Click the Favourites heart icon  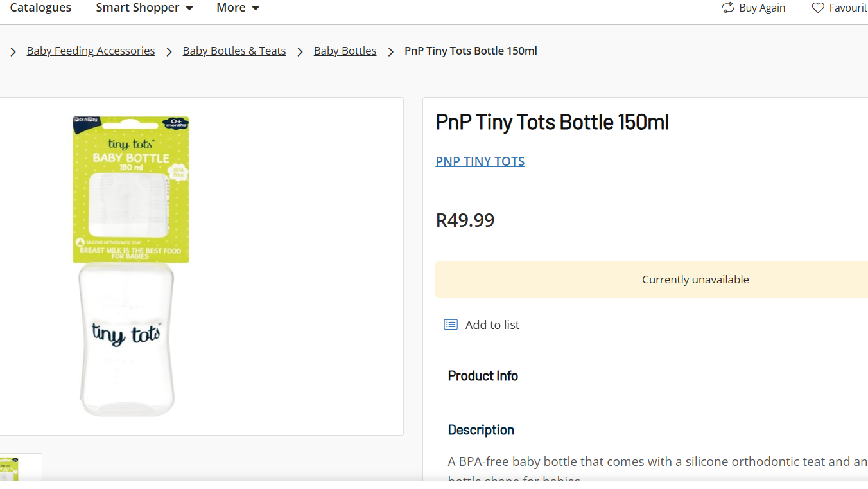[x=817, y=8]
